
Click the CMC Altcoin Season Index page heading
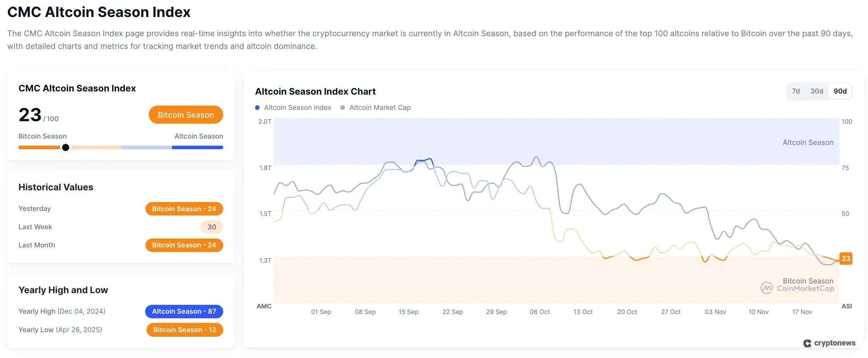click(99, 12)
